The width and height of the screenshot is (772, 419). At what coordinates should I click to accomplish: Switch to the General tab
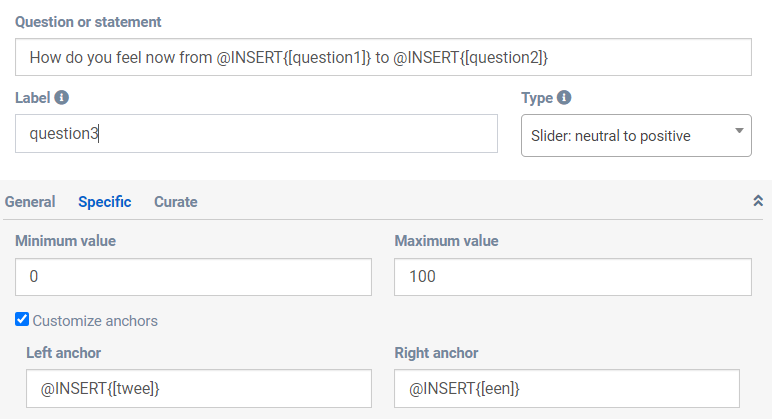point(30,202)
